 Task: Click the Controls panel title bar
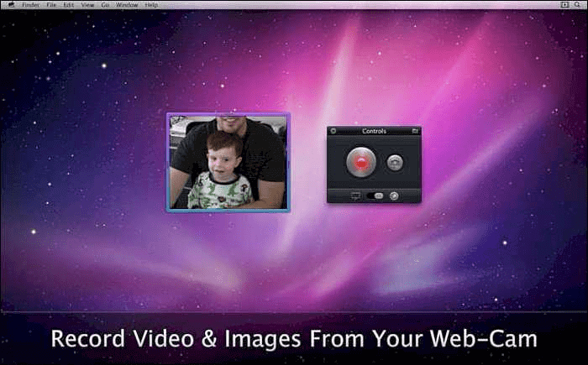[374, 131]
